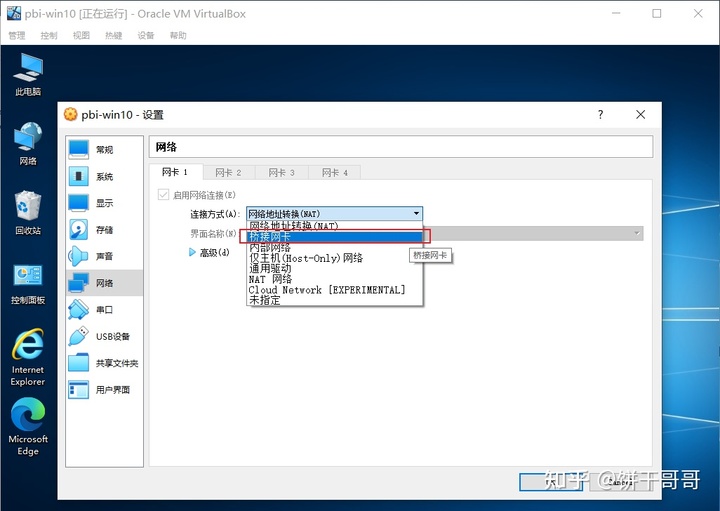Switch to 网卡 1 tab
720x511 pixels.
(x=176, y=172)
